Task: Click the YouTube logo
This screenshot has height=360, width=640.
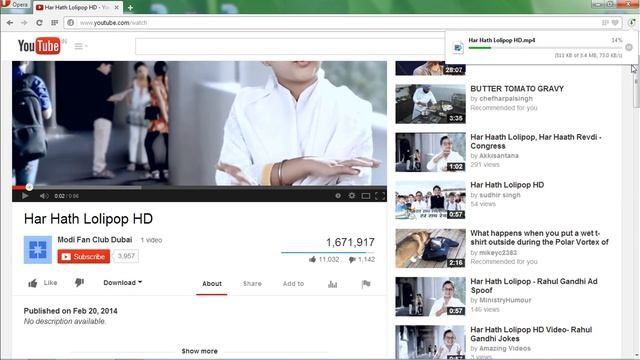Action: [39, 46]
